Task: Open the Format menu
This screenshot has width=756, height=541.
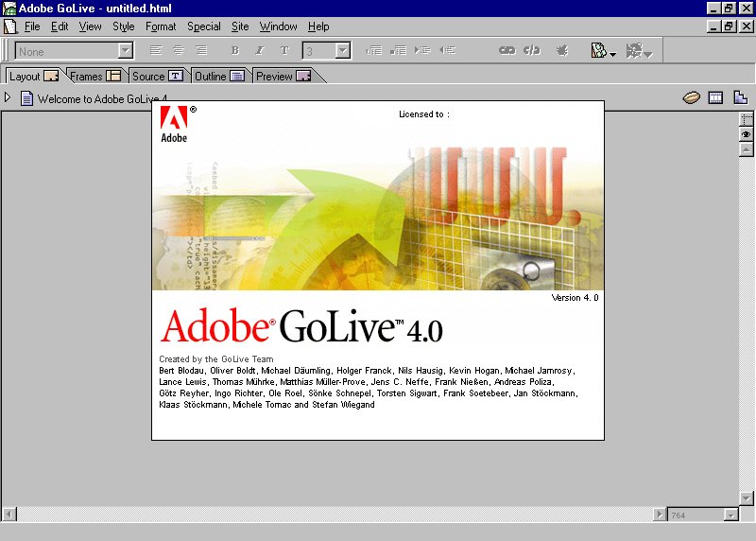Action: (161, 26)
